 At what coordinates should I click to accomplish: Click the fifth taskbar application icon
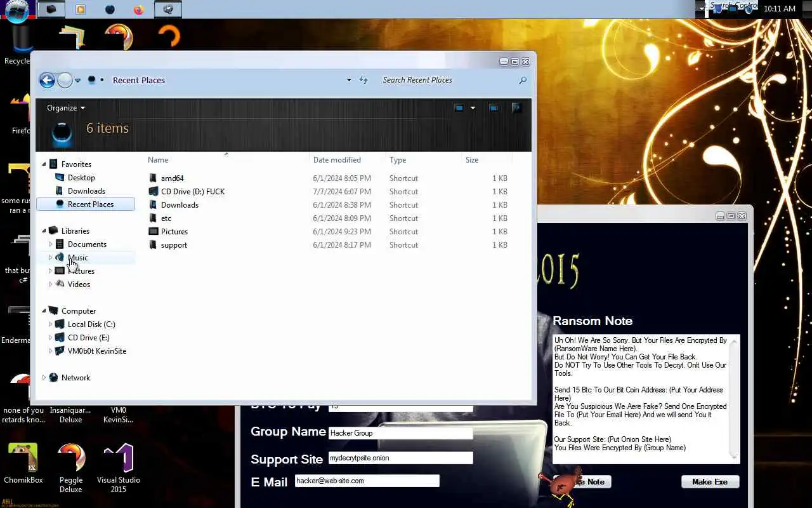pyautogui.click(x=168, y=10)
